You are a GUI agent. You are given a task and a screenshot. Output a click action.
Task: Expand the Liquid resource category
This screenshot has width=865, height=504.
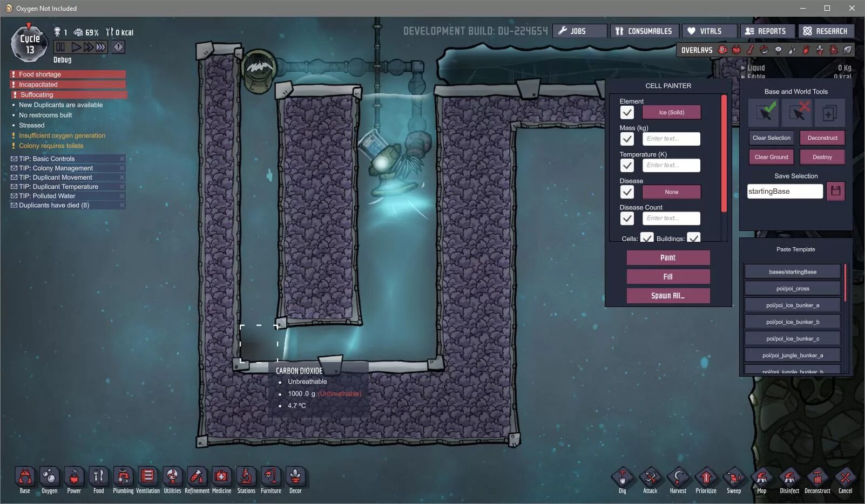(x=754, y=68)
